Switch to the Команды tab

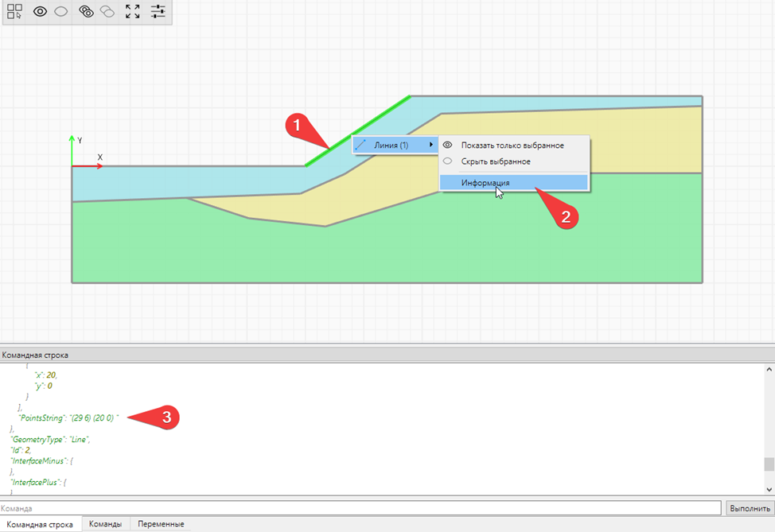pos(105,525)
